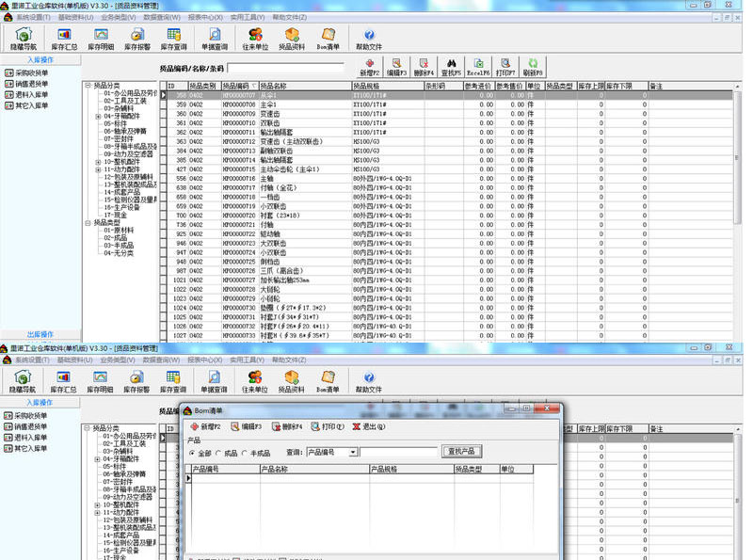Click the upper window's vertical scrollbar thumb
The image size is (753, 560).
click(737, 157)
